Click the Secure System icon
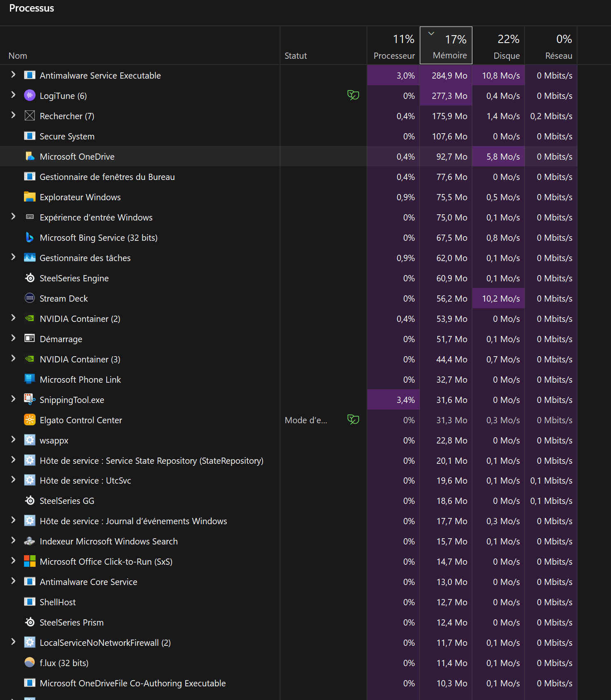The height and width of the screenshot is (700, 611). tap(30, 136)
